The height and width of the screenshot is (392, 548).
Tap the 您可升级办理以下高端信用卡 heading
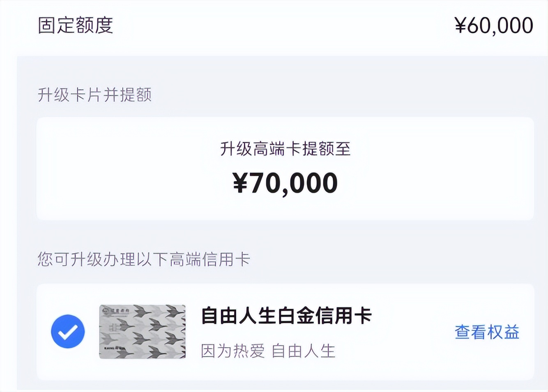[x=144, y=260]
